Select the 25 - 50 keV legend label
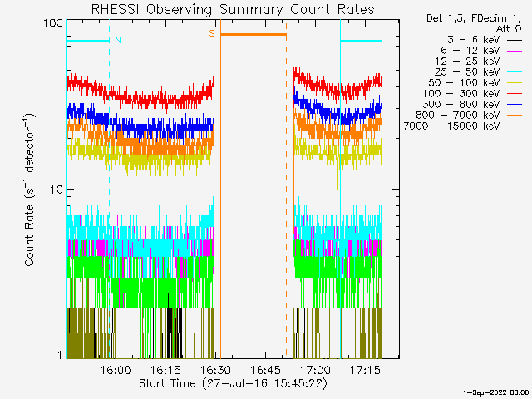 coord(467,72)
